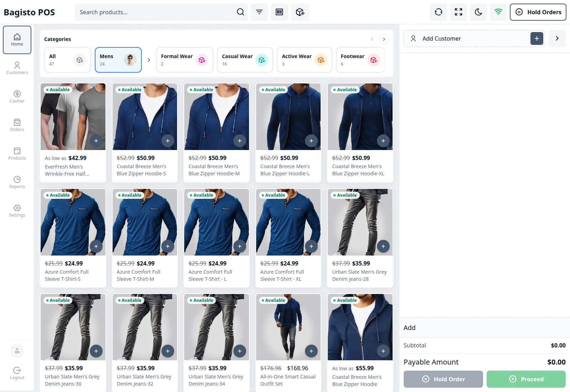Click the Proceed button
This screenshot has height=392, width=570.
526,379
